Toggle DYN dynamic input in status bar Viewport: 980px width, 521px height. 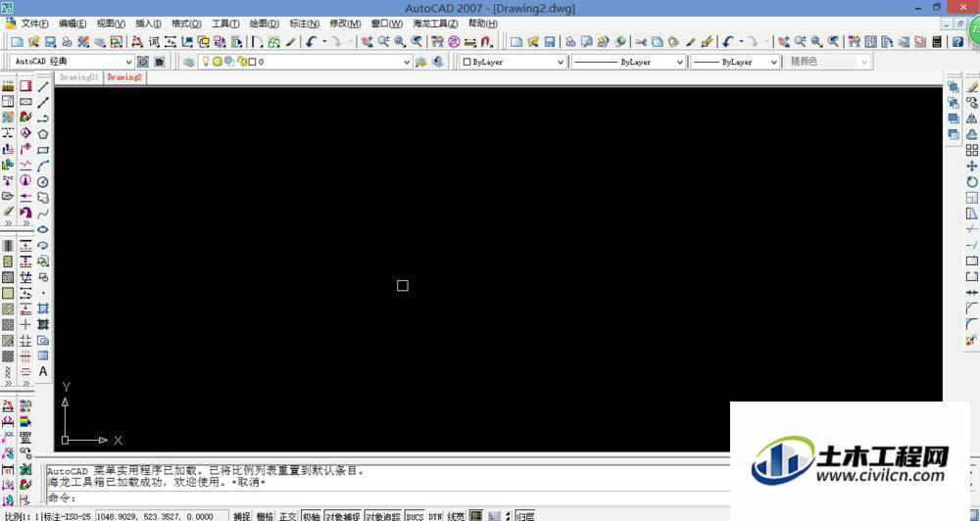coord(435,516)
